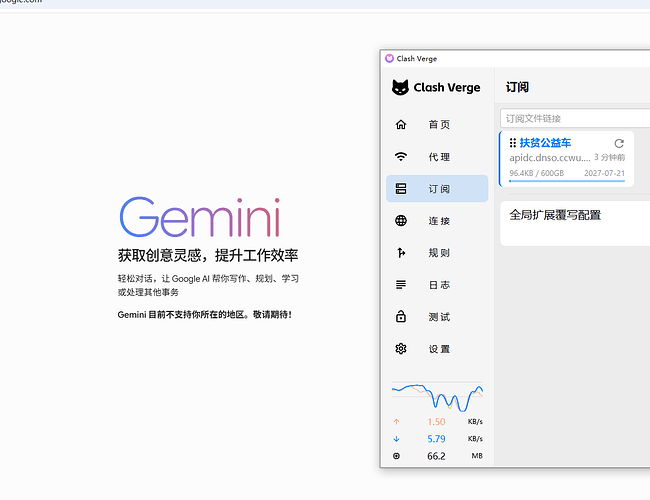Click the gear icon for 设置

401,349
